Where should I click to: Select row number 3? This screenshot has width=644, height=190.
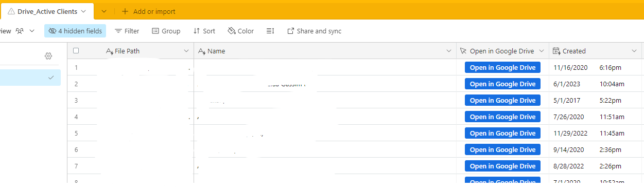tap(76, 100)
